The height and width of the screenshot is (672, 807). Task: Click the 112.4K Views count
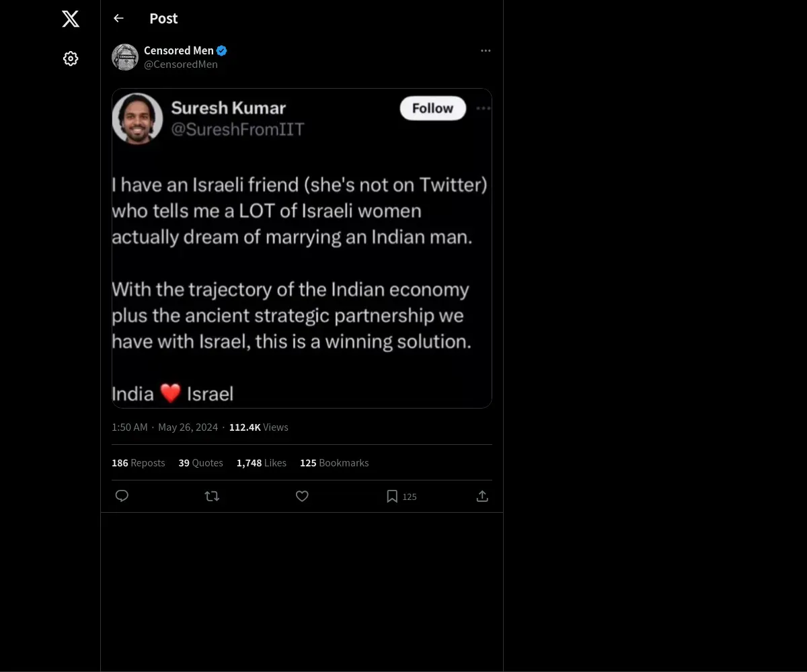[258, 427]
